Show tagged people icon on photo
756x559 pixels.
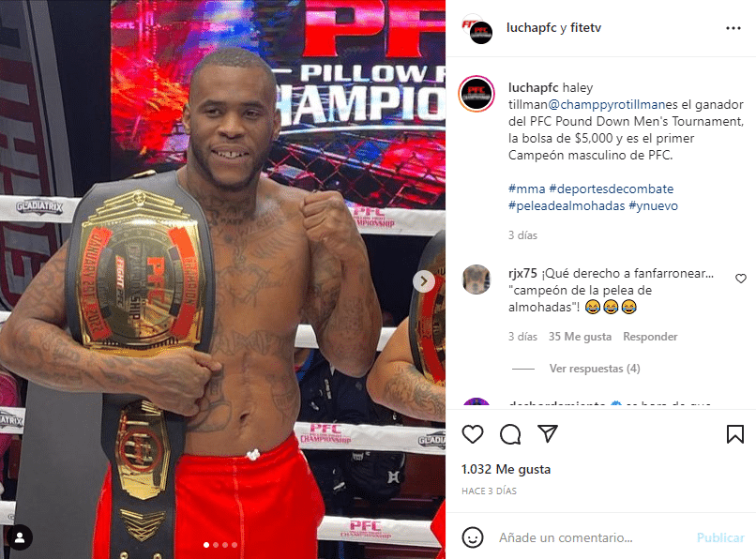click(20, 537)
